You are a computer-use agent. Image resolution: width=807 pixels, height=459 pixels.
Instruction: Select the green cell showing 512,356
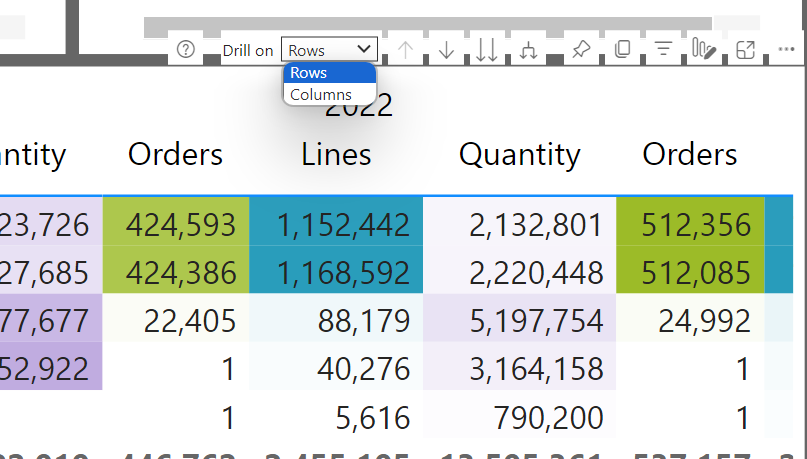tap(689, 225)
